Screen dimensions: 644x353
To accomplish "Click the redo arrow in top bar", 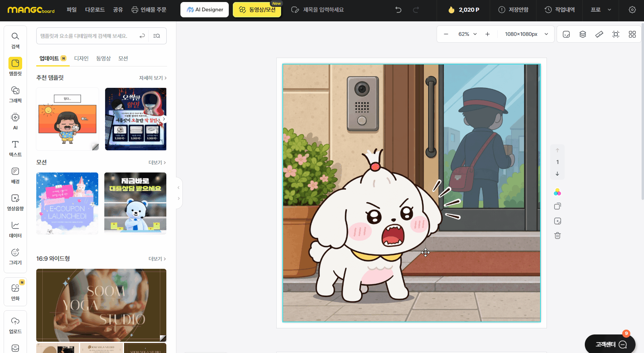I will 416,10.
